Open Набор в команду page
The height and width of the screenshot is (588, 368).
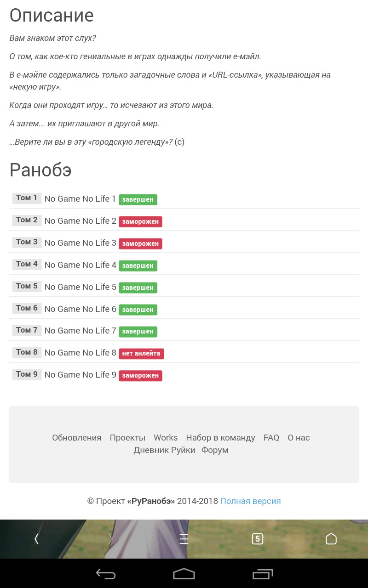pyautogui.click(x=220, y=438)
